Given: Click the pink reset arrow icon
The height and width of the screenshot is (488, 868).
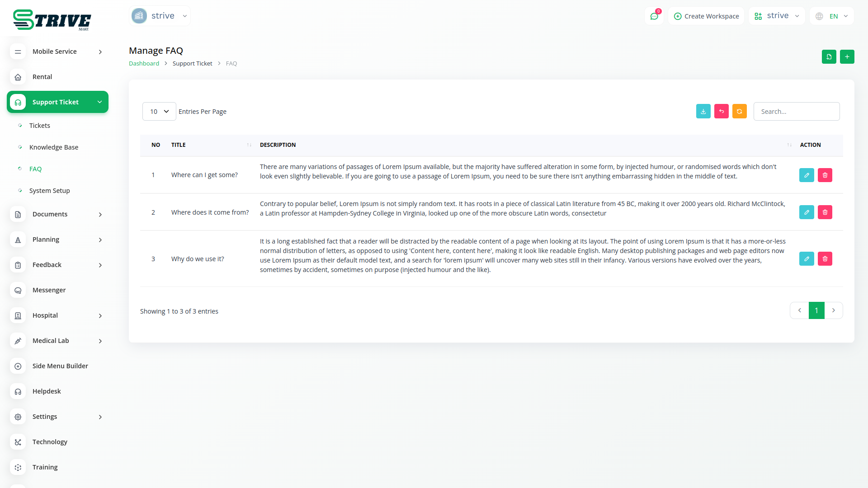Looking at the screenshot, I should [x=721, y=111].
